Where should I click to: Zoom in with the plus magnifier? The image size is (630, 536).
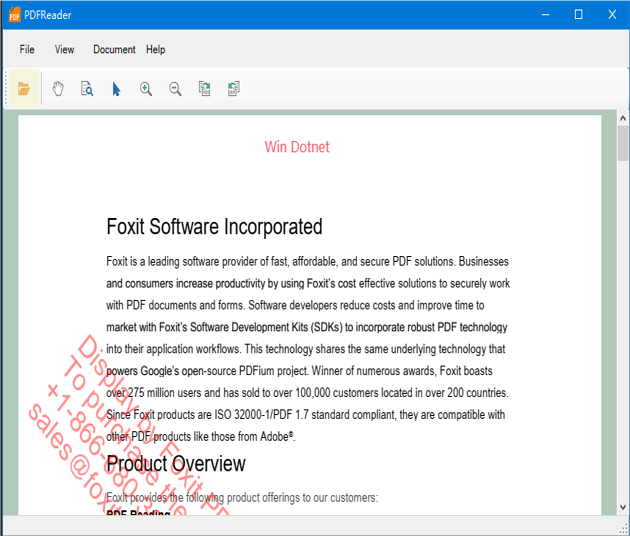146,89
